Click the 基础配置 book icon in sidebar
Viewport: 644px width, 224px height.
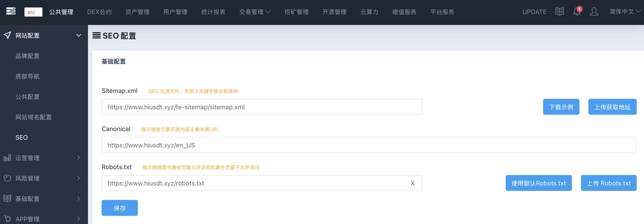pyautogui.click(x=7, y=199)
